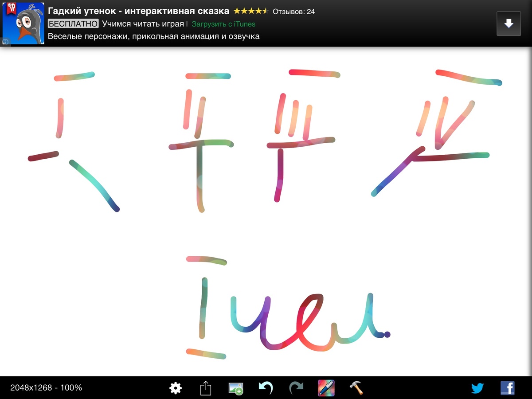Click the 'Загрузить с iTunes' link
Viewport: 532px width, 399px height.
click(223, 24)
